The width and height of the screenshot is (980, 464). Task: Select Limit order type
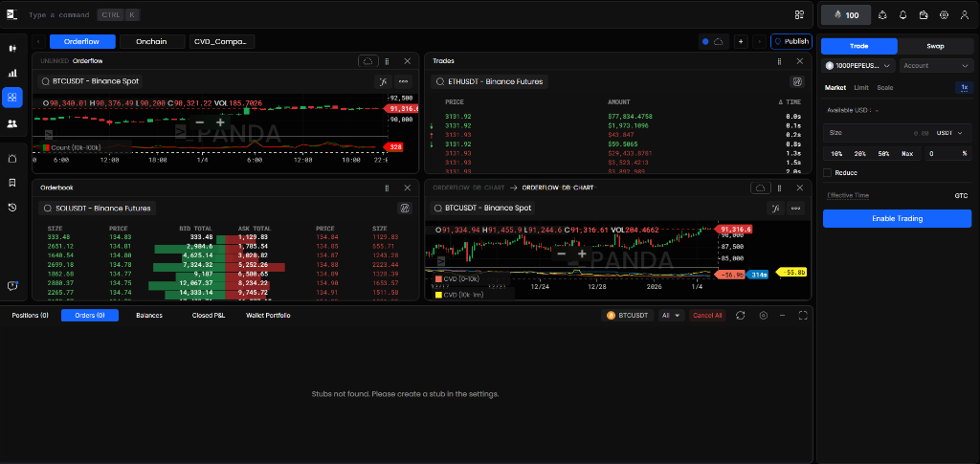point(861,88)
